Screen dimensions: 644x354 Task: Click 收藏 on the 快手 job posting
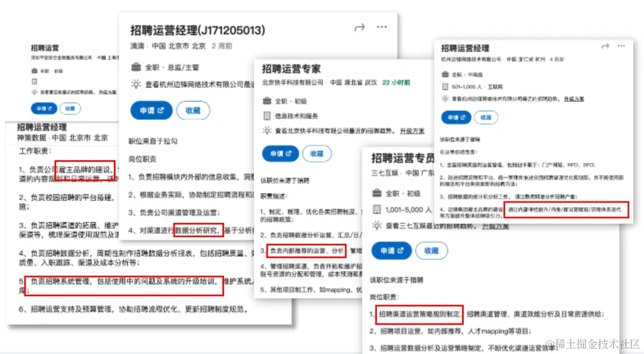(317, 154)
